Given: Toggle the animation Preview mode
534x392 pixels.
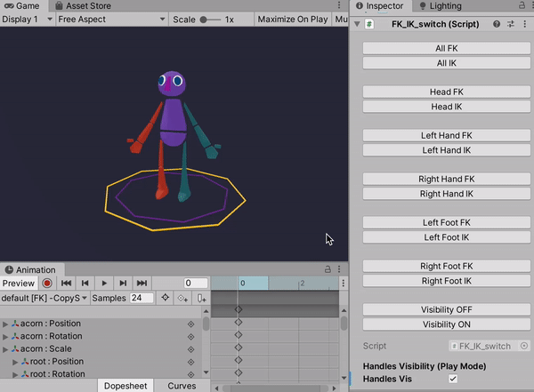Looking at the screenshot, I should tap(19, 284).
